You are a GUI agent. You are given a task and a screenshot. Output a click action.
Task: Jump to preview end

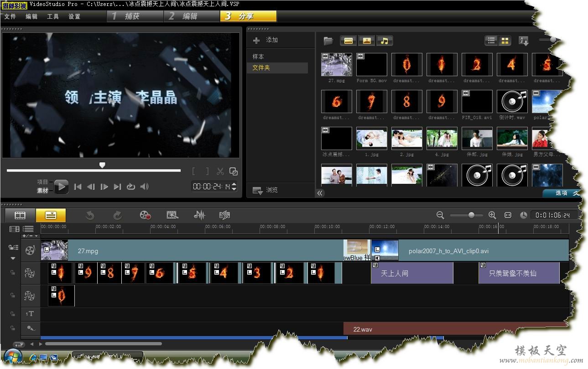[118, 187]
